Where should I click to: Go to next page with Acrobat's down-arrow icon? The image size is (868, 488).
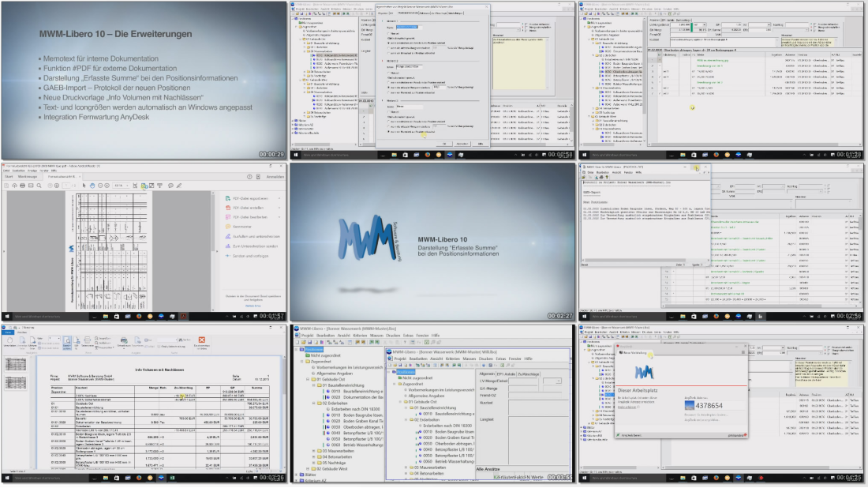[57, 186]
